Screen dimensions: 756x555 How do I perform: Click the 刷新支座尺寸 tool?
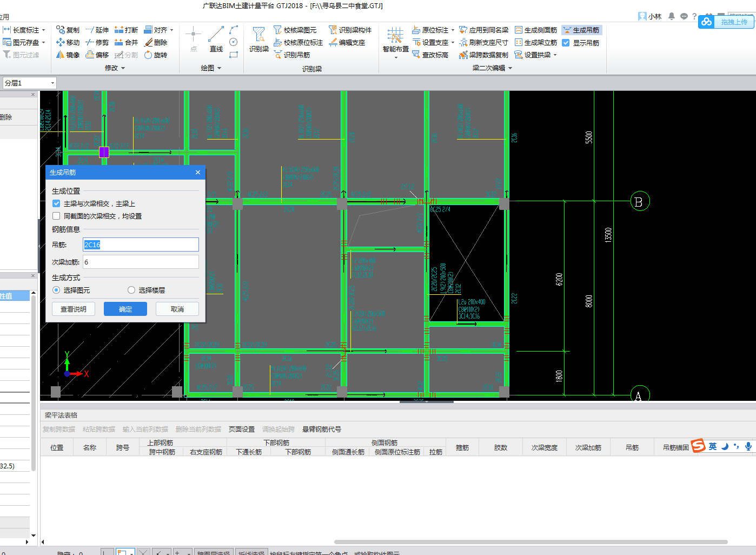point(483,42)
